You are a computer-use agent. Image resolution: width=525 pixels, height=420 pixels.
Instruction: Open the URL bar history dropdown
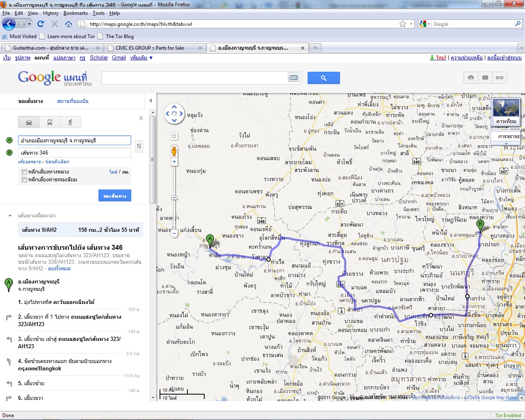tap(411, 24)
